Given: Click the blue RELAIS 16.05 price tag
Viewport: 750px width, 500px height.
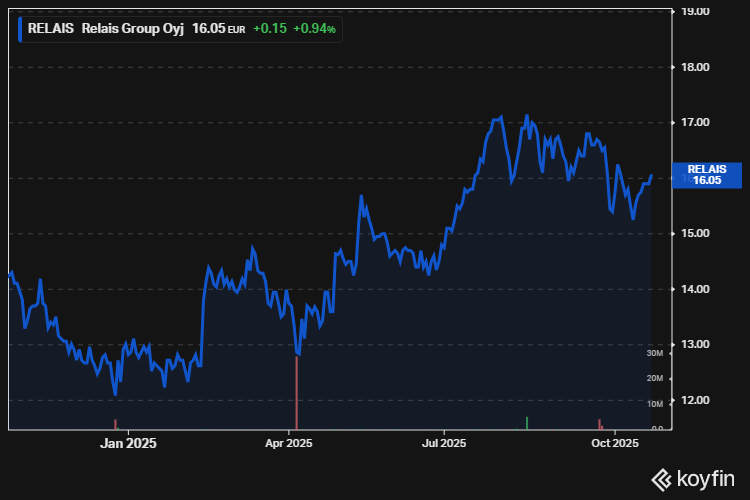Looking at the screenshot, I should (x=707, y=175).
